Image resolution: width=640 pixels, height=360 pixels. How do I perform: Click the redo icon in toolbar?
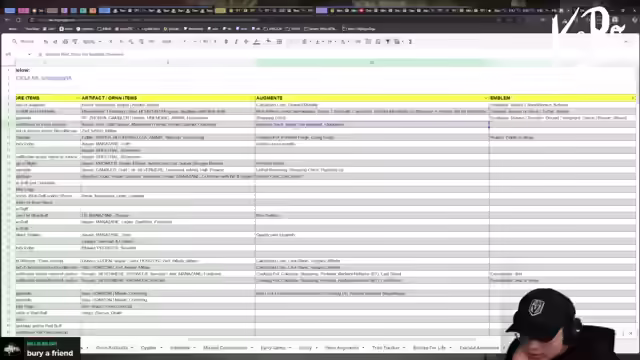click(x=55, y=42)
